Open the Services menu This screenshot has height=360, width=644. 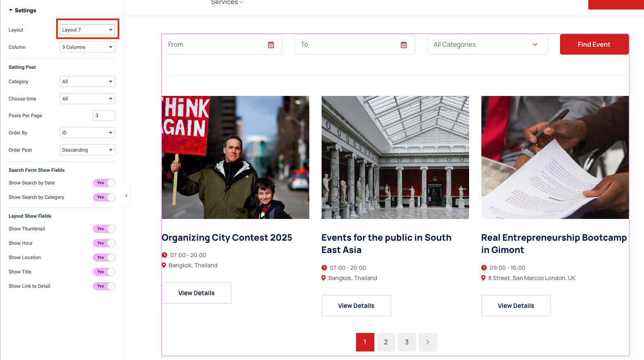pos(227,2)
